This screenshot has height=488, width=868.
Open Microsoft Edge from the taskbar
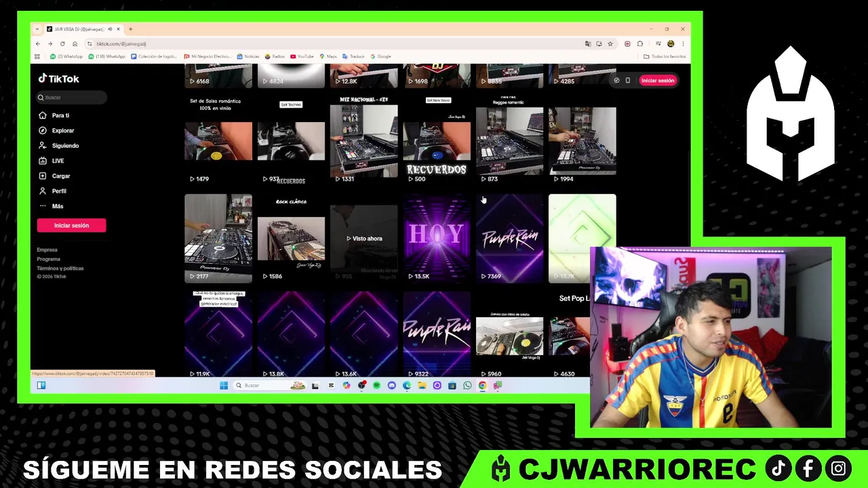tap(407, 386)
